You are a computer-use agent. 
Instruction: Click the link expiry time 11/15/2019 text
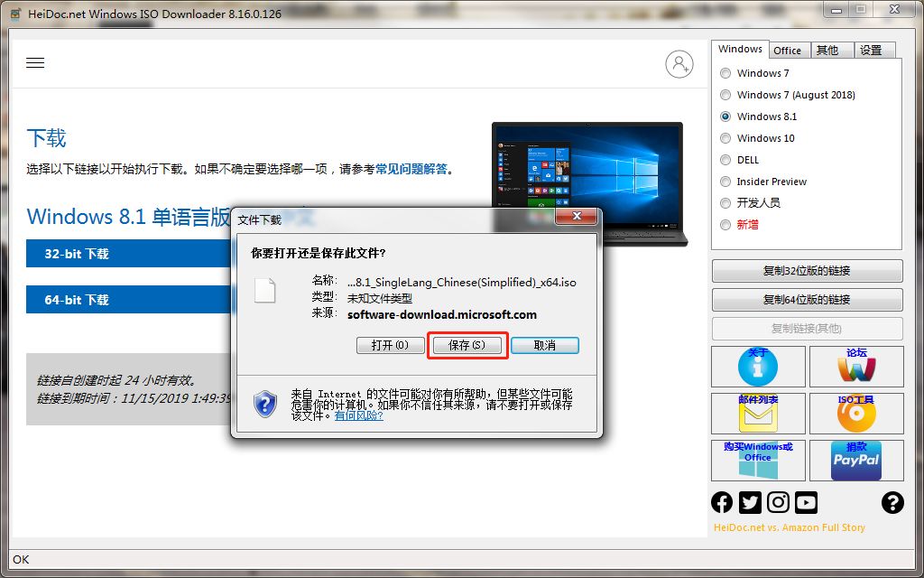tap(134, 398)
